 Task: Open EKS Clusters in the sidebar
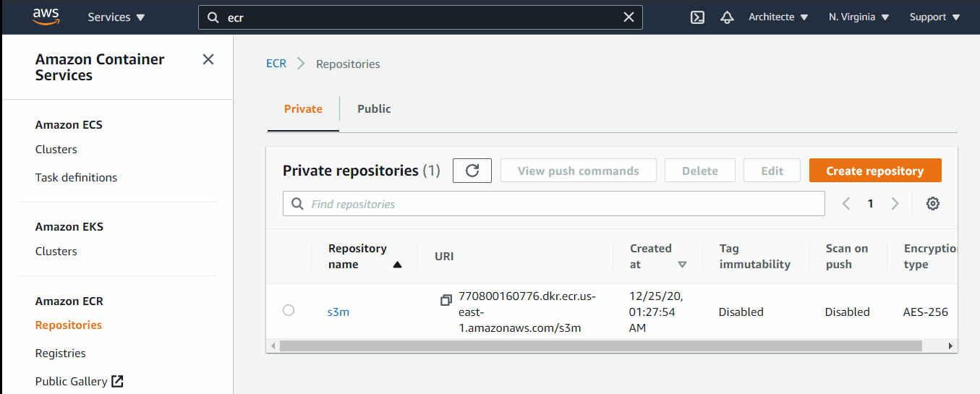(x=56, y=252)
